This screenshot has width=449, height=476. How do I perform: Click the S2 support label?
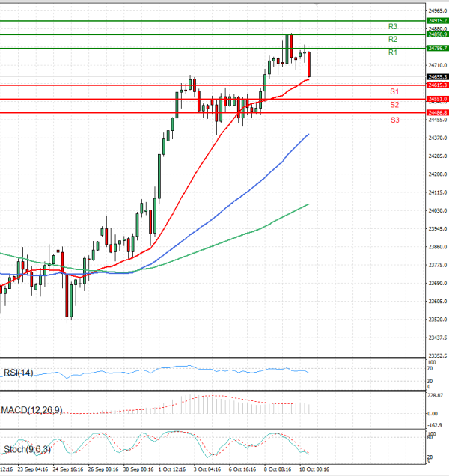tap(394, 105)
